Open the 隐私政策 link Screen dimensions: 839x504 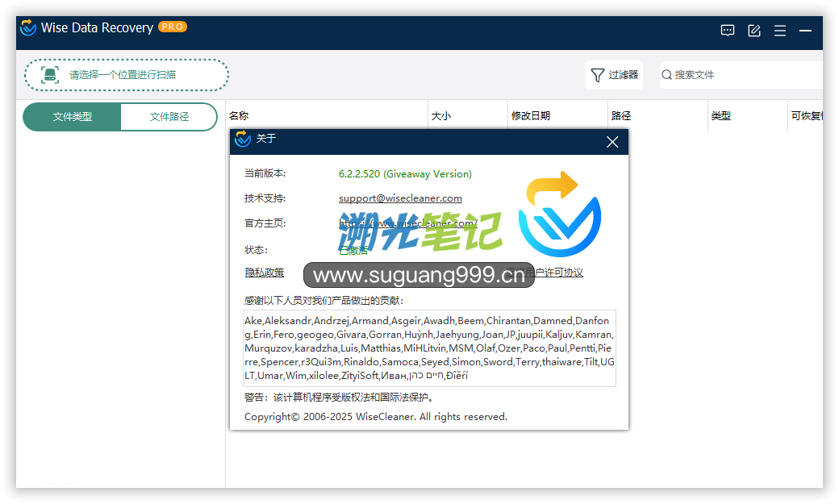point(265,273)
